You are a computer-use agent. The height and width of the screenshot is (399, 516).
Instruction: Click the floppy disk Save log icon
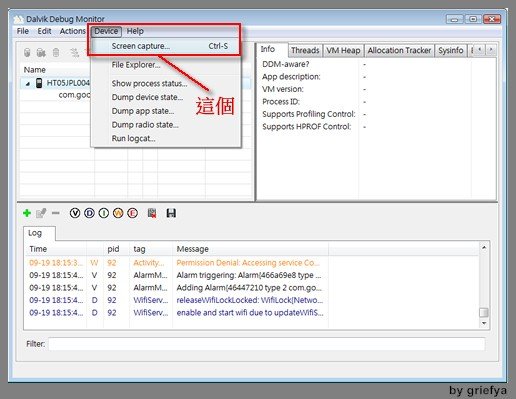171,213
